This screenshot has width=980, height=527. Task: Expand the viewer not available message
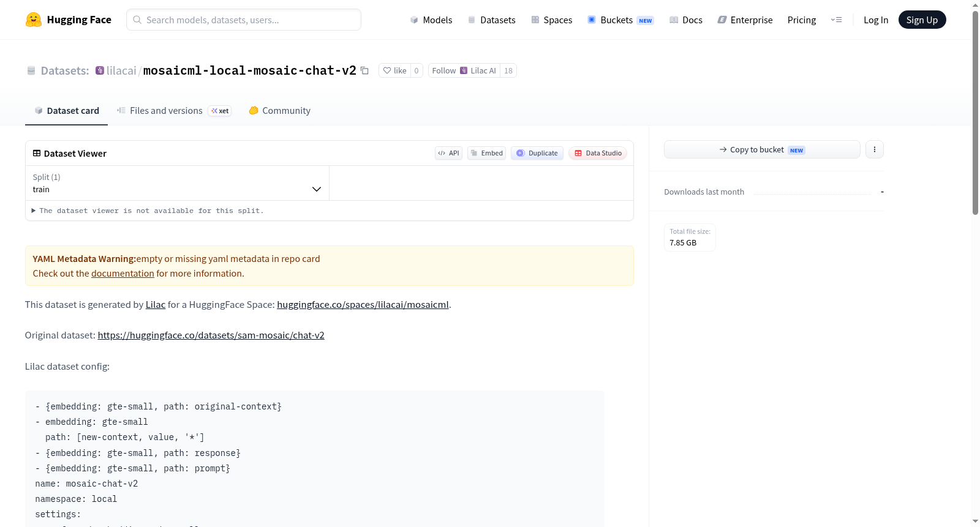point(148,211)
